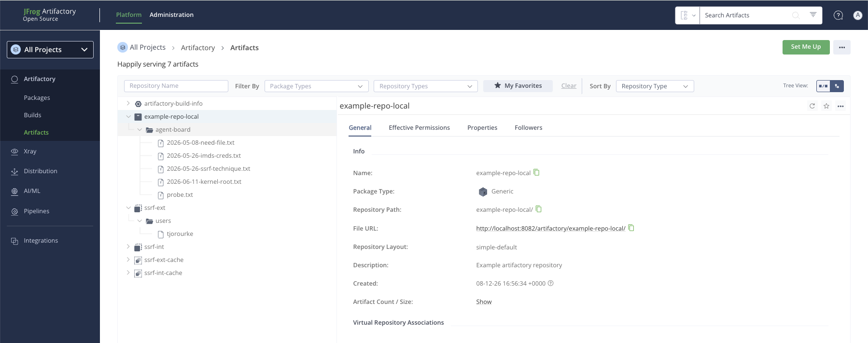Open the user avatar menu
The image size is (868, 343).
(x=858, y=15)
